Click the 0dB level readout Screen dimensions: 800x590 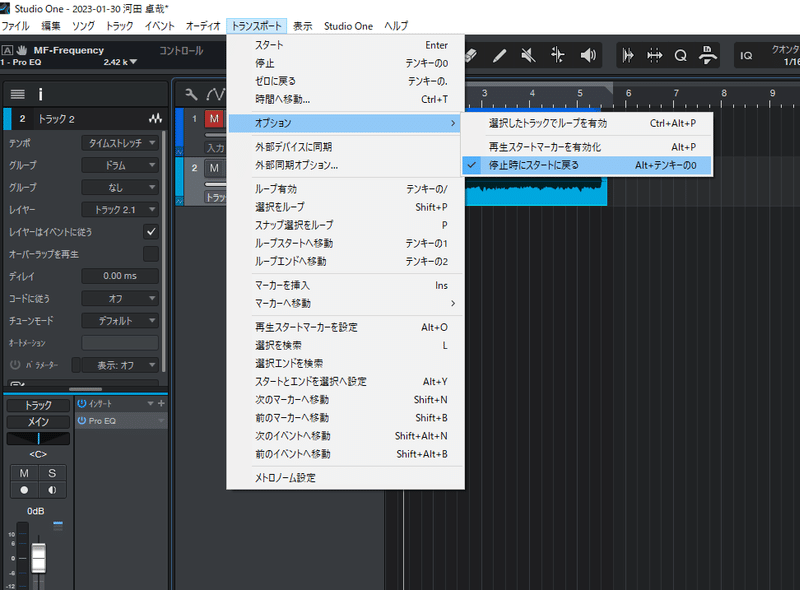[x=36, y=511]
